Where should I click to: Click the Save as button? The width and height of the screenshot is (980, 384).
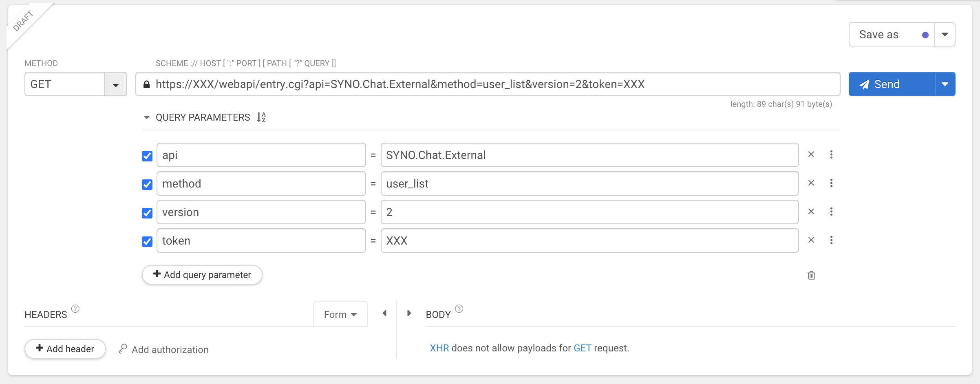click(892, 34)
